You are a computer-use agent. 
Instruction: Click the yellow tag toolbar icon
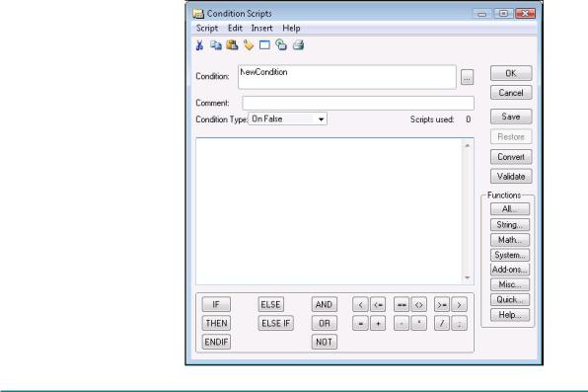(x=249, y=45)
